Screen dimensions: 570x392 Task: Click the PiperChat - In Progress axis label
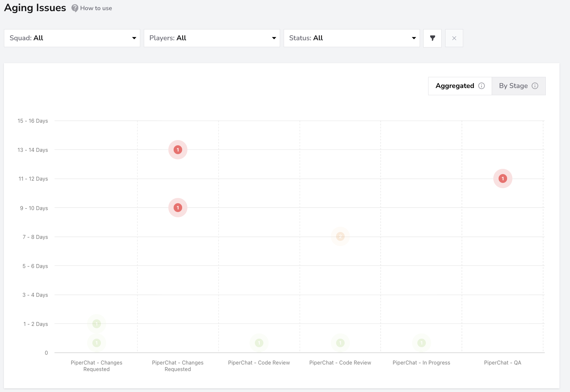[x=421, y=363]
